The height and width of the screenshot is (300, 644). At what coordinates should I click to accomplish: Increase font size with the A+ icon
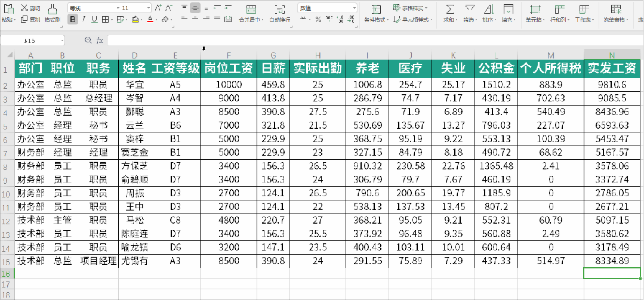158,8
